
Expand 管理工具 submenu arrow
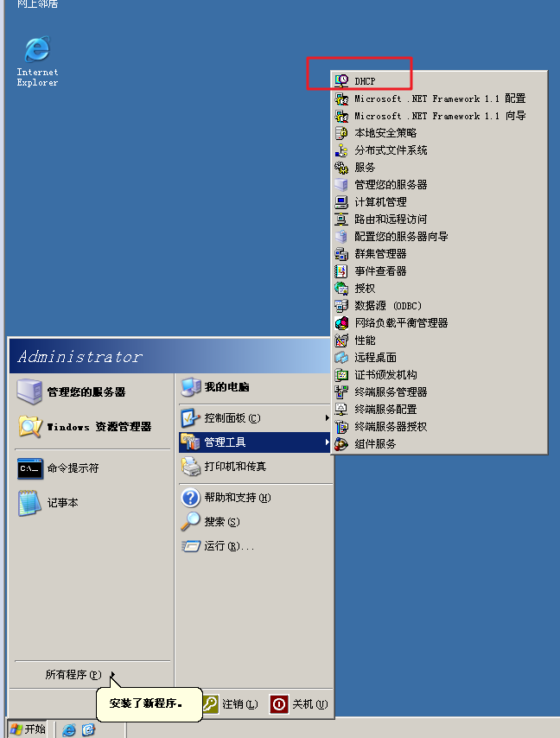pyautogui.click(x=327, y=442)
